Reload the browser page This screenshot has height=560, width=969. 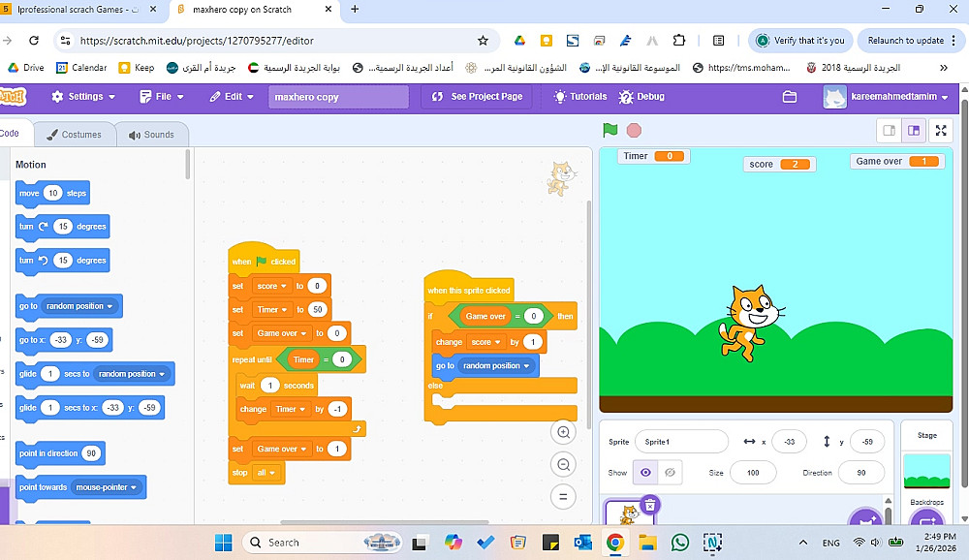[34, 41]
